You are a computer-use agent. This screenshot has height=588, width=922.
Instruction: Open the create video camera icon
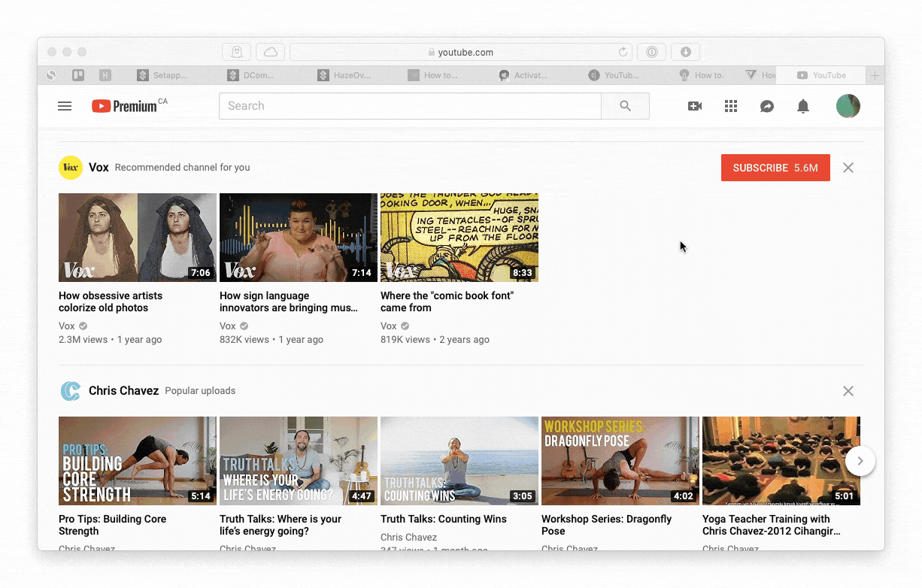(x=695, y=106)
